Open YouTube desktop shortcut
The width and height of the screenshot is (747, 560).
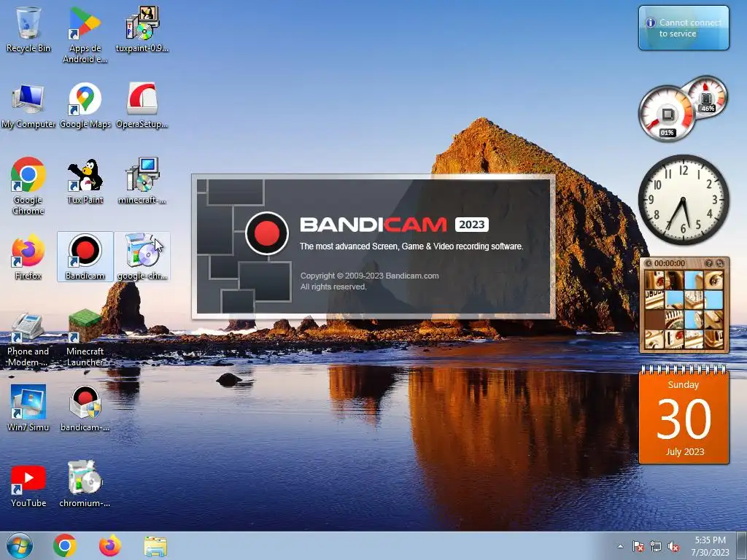coord(28,485)
